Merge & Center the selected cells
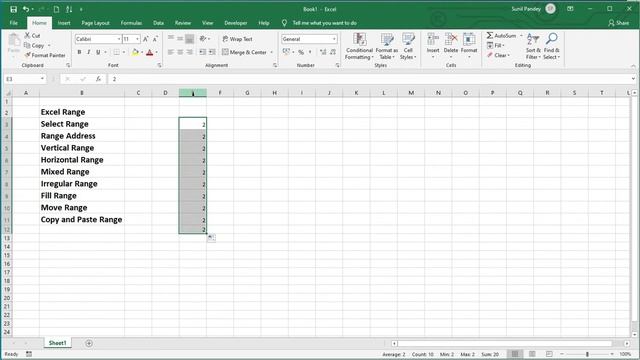Screen dimensions: 640x360 244,52
